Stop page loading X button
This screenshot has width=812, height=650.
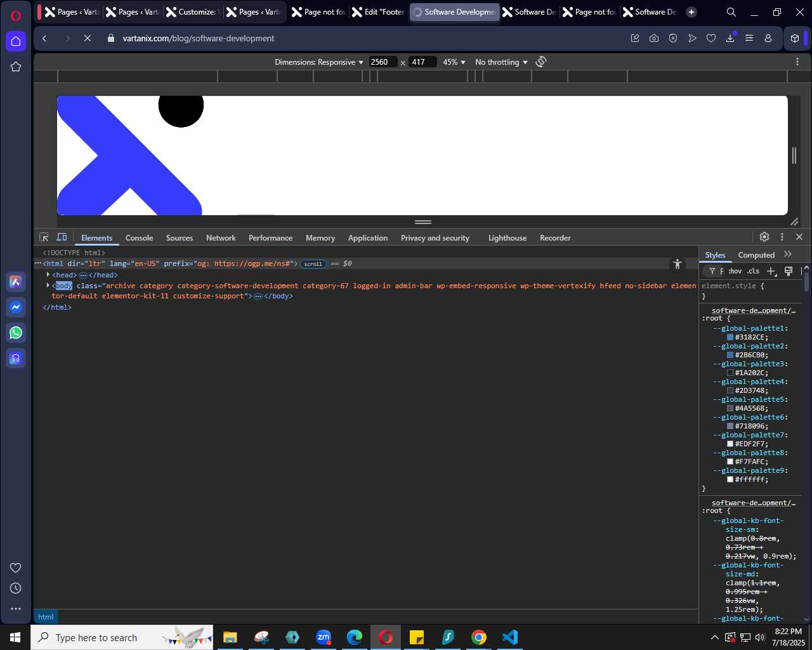pos(88,38)
